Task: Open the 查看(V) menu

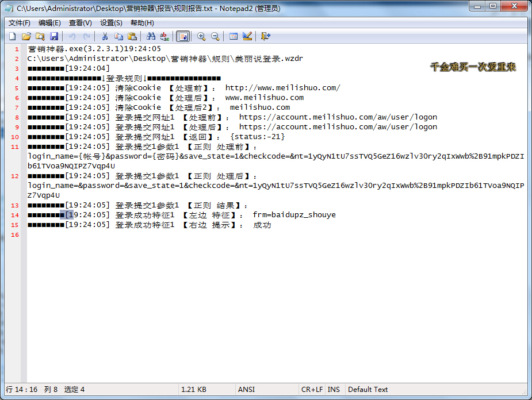Action: pyautogui.click(x=80, y=23)
